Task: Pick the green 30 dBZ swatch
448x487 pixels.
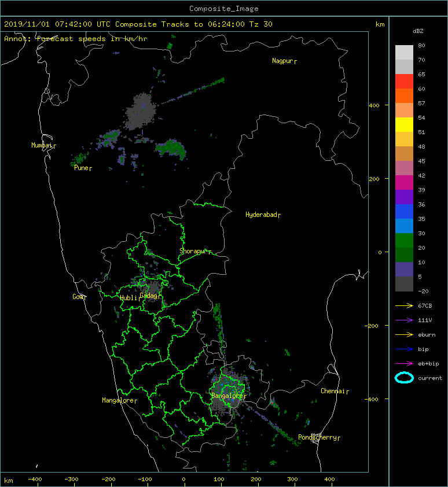Action: (x=404, y=240)
